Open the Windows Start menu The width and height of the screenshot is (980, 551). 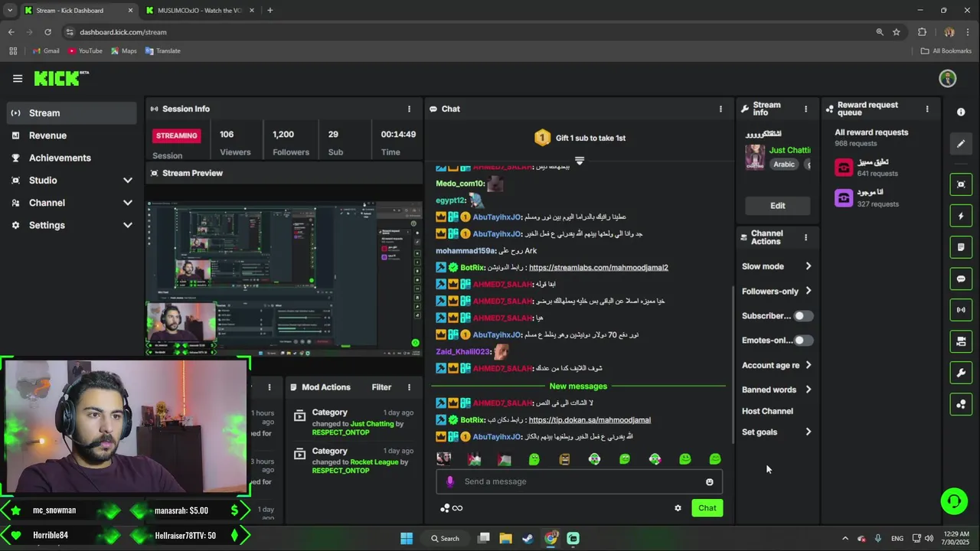click(x=407, y=538)
